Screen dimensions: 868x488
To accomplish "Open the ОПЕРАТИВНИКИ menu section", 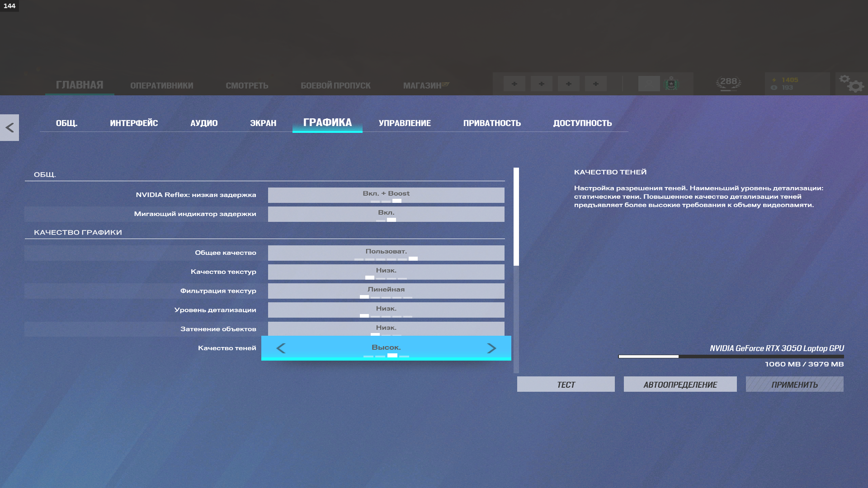I will 161,85.
